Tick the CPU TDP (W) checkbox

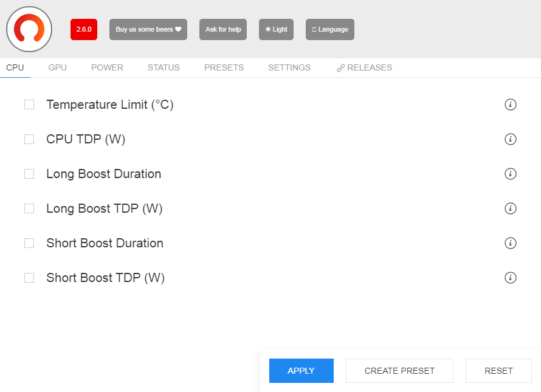(x=29, y=139)
